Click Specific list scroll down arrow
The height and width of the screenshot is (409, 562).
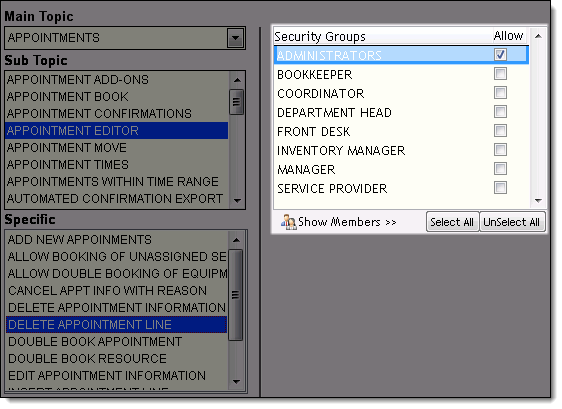click(236, 382)
